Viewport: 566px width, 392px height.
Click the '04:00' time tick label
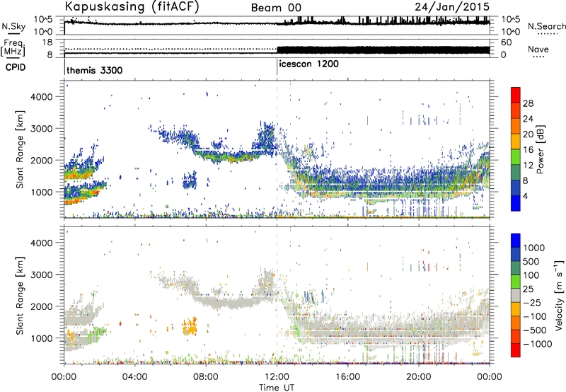coord(135,377)
